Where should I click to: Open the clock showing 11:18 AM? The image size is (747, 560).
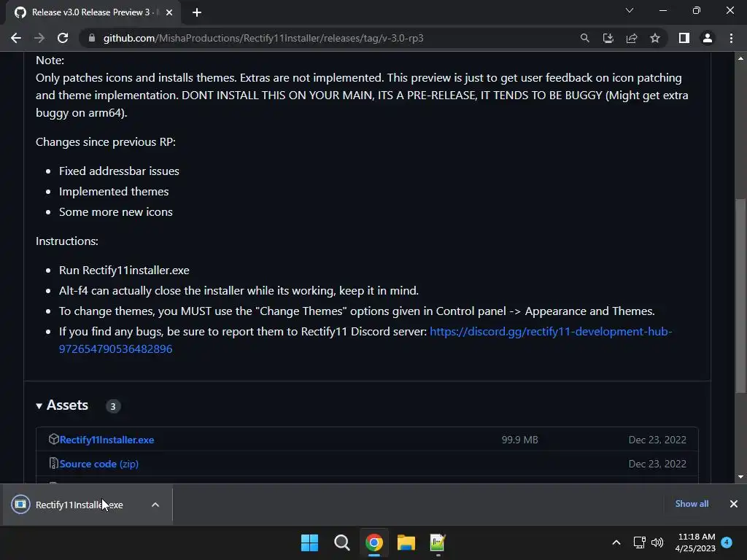(x=695, y=542)
